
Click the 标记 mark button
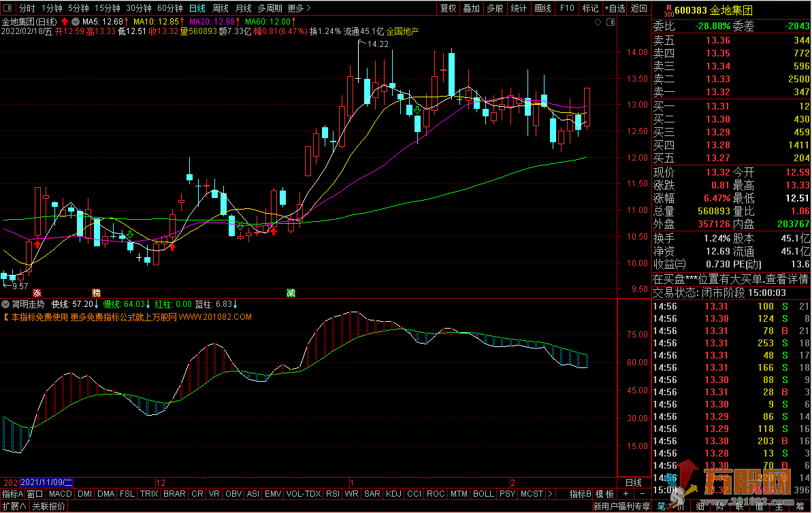coord(590,8)
